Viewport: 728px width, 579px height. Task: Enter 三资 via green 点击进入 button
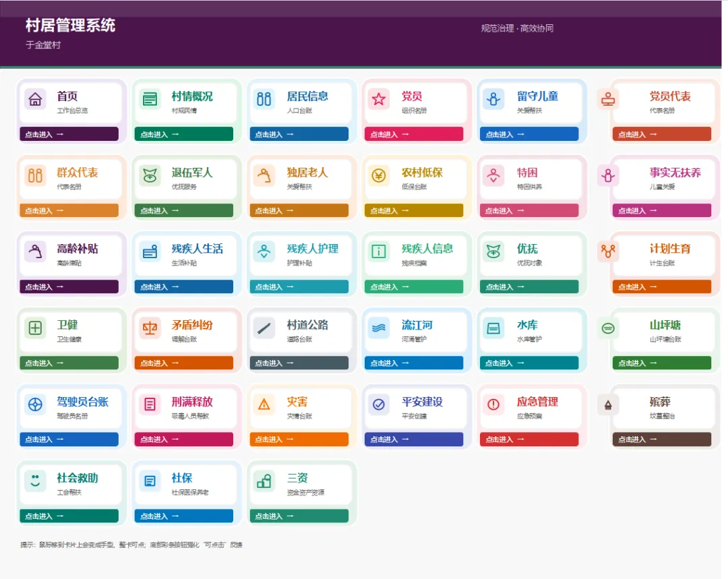(x=299, y=516)
